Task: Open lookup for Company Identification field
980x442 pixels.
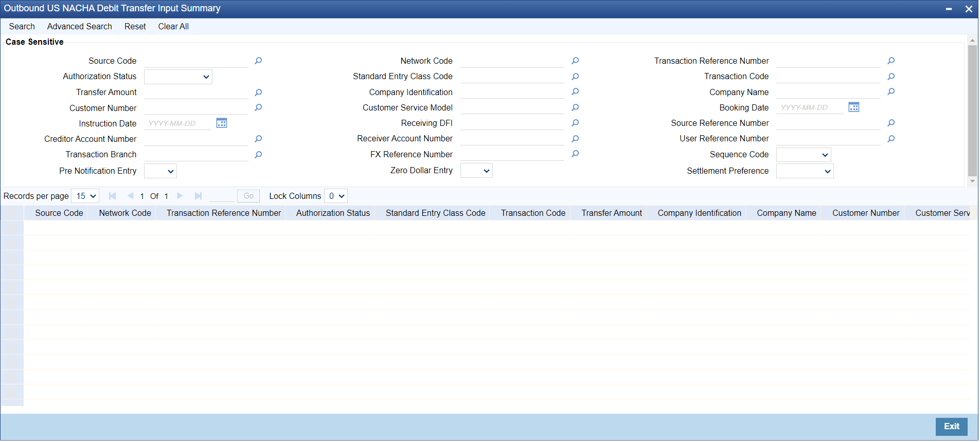Action: [575, 92]
